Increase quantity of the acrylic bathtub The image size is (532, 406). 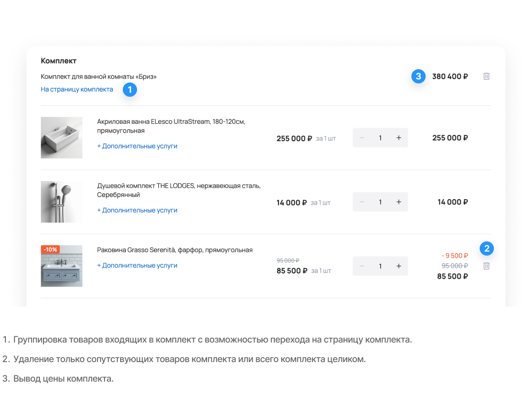(x=399, y=138)
